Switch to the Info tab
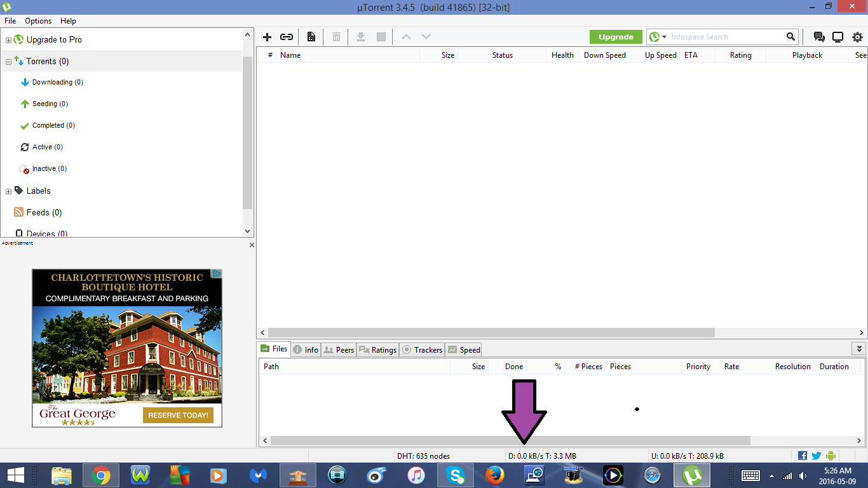Viewport: 868px width, 488px height. click(306, 349)
